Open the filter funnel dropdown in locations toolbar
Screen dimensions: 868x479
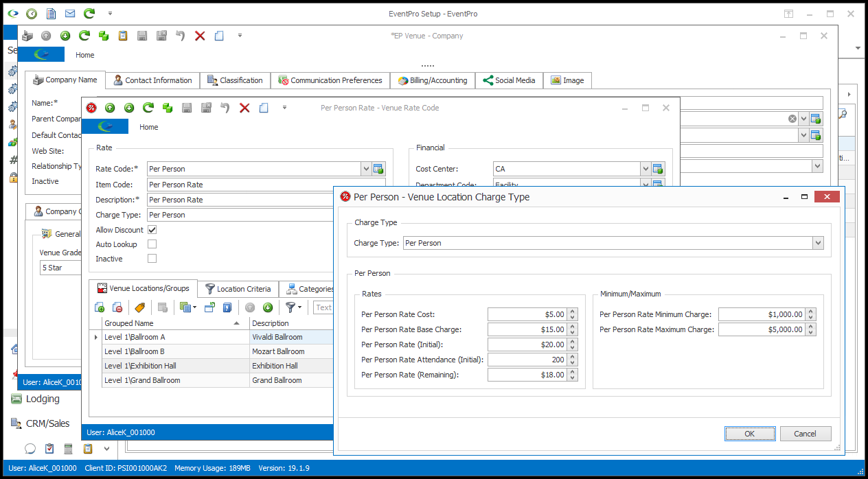coord(293,307)
